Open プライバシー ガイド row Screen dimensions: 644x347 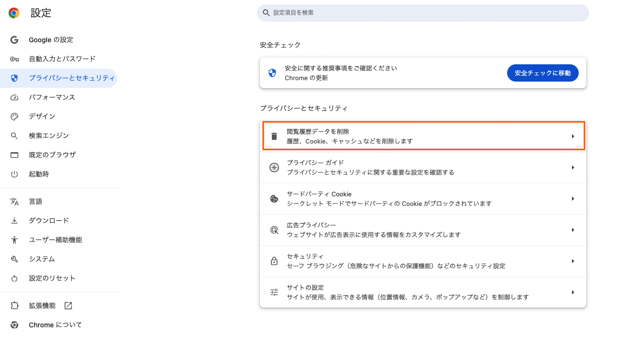[x=423, y=167]
